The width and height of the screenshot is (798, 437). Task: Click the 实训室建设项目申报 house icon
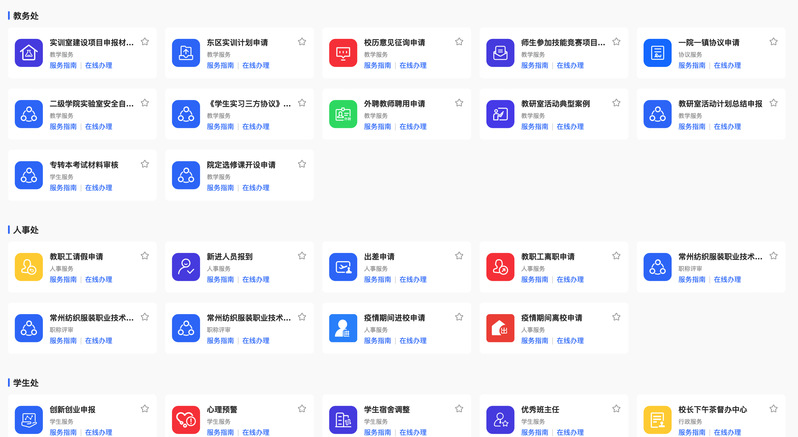(29, 53)
